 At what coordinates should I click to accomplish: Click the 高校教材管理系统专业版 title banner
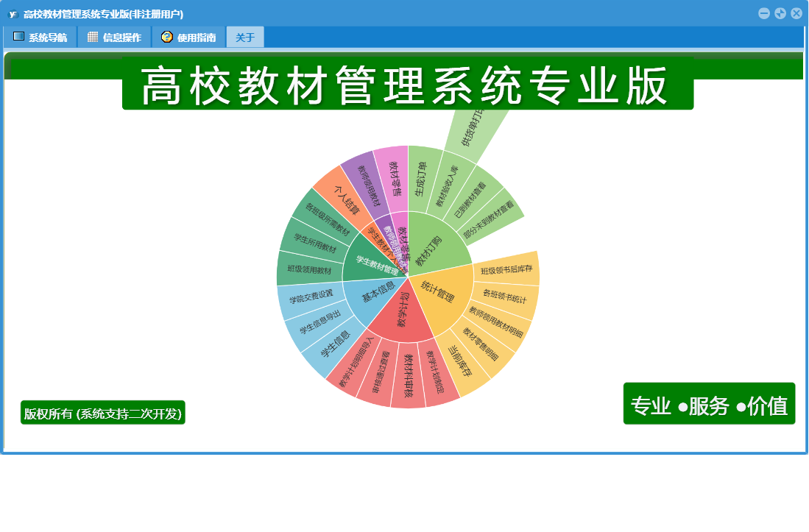click(x=408, y=83)
